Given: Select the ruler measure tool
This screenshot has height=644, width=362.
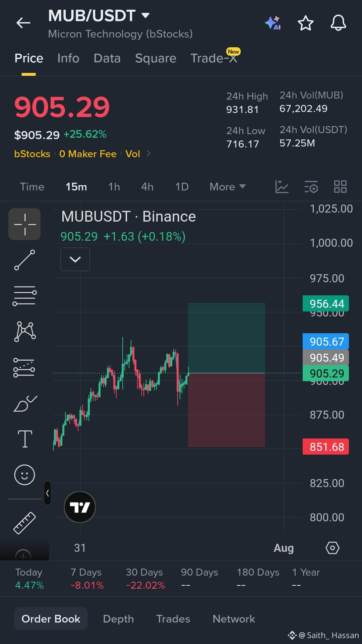Looking at the screenshot, I should (x=24, y=523).
